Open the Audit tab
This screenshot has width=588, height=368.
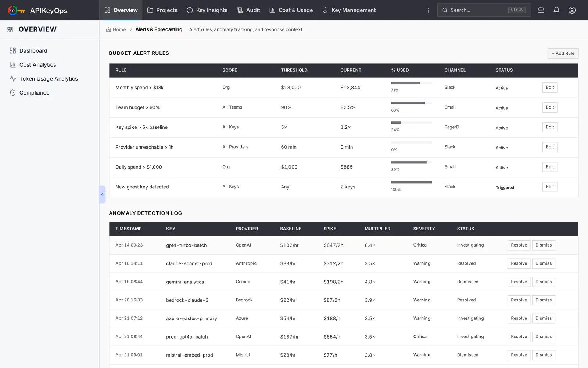pos(248,10)
